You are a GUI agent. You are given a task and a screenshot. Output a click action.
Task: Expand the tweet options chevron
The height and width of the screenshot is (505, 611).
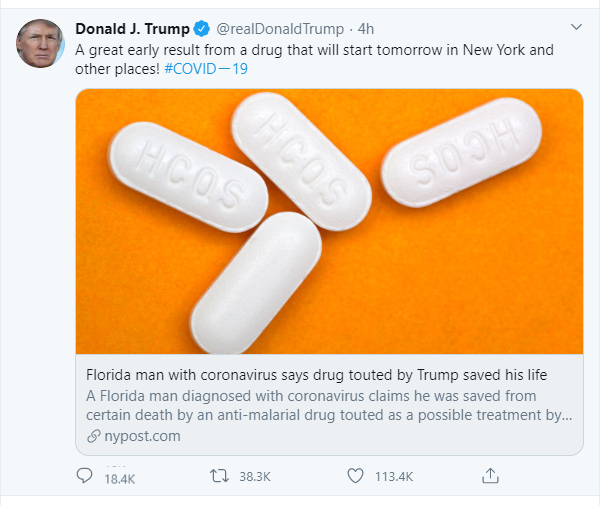pos(575,27)
